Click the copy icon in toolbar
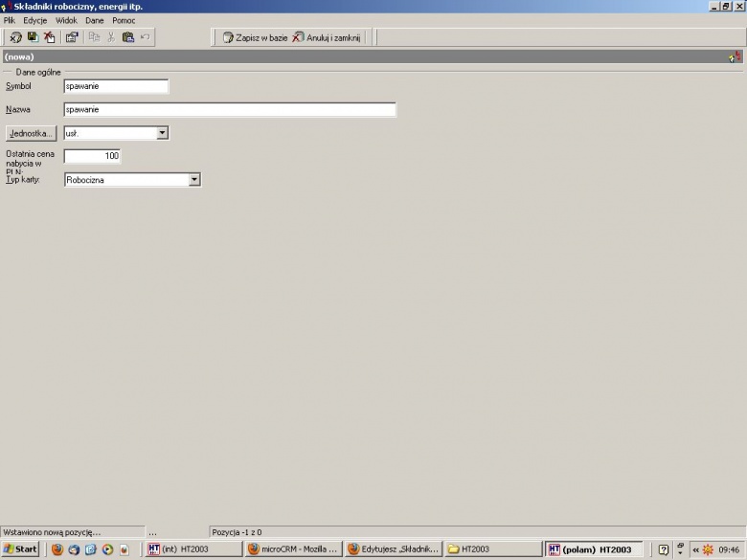This screenshot has height=560, width=747. click(94, 37)
